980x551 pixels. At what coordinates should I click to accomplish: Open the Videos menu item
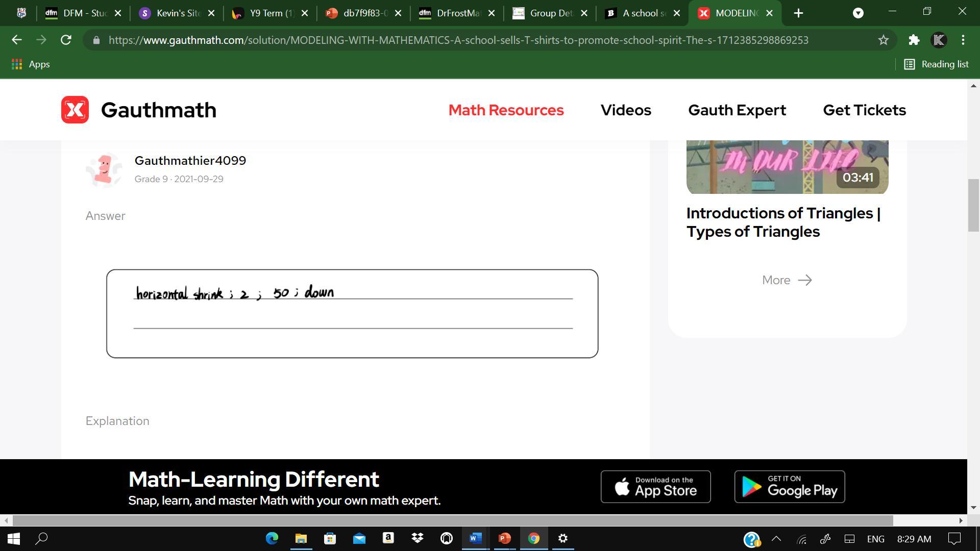tap(626, 110)
